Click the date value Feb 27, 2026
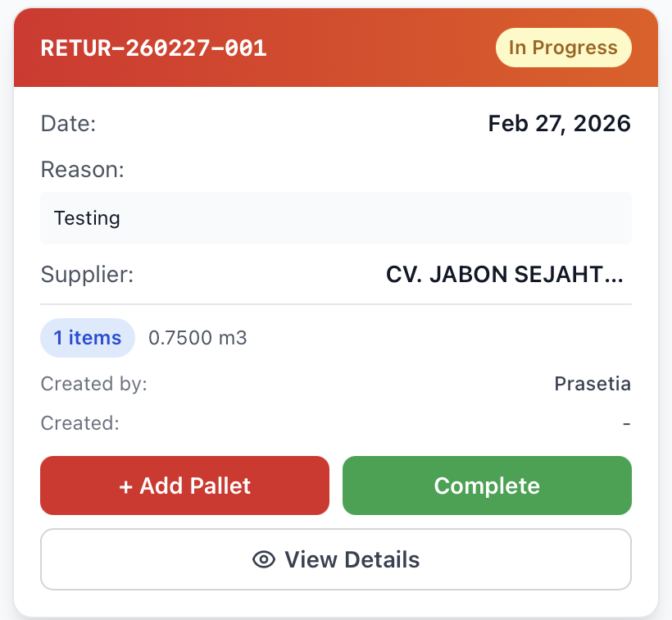Image resolution: width=672 pixels, height=620 pixels. 559,124
